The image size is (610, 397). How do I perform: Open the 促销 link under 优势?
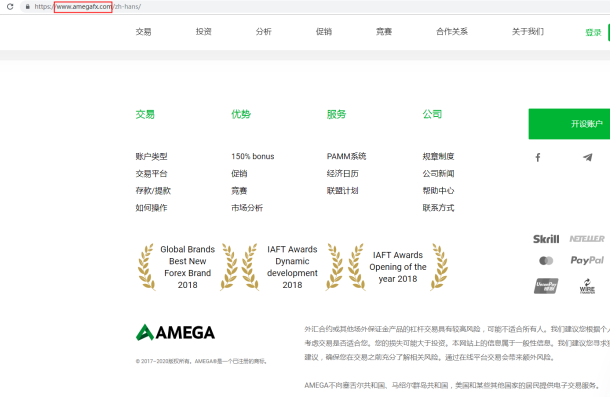tap(239, 174)
